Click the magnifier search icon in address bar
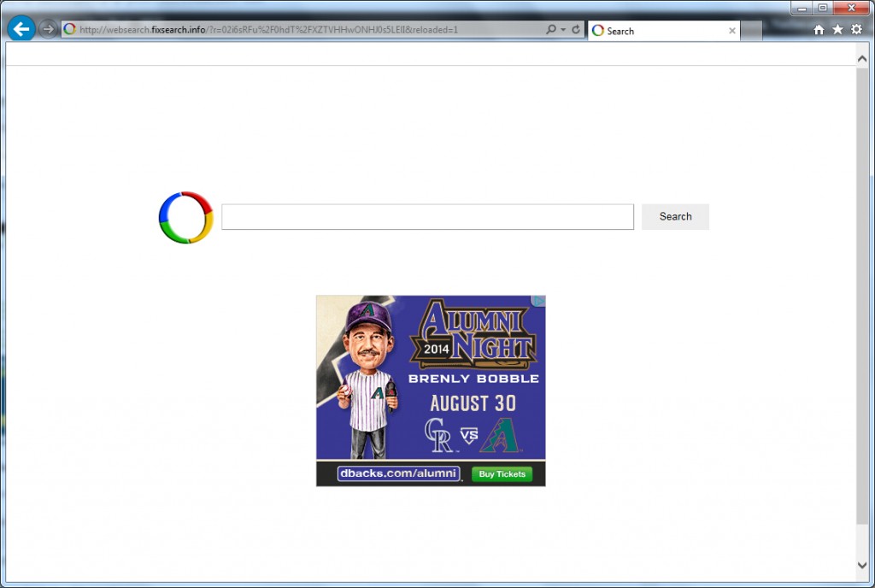The width and height of the screenshot is (875, 588). coord(550,29)
